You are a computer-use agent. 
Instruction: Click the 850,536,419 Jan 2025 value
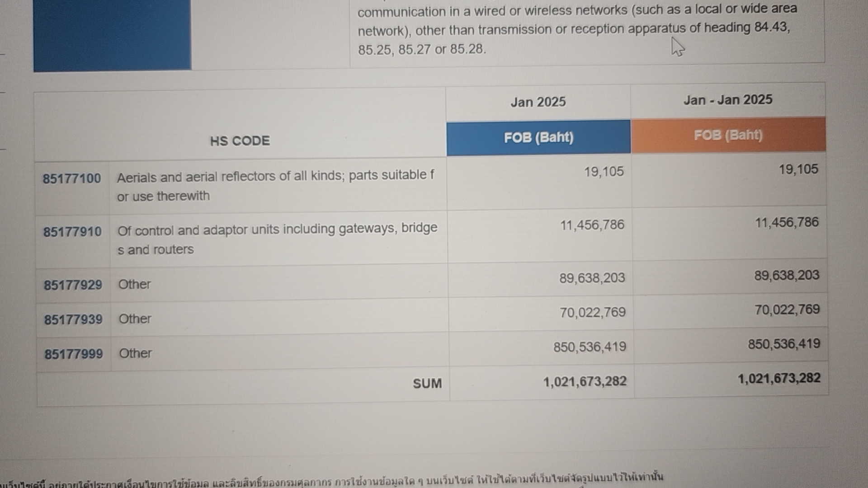click(590, 347)
